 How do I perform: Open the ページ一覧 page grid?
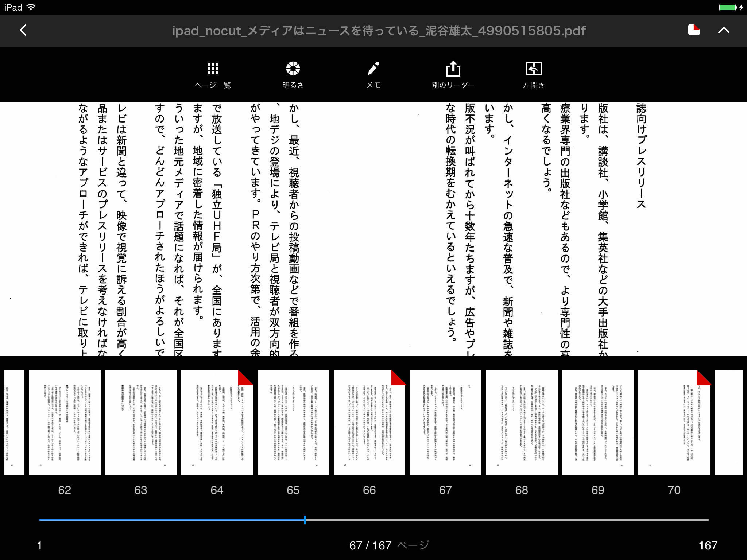[x=213, y=75]
